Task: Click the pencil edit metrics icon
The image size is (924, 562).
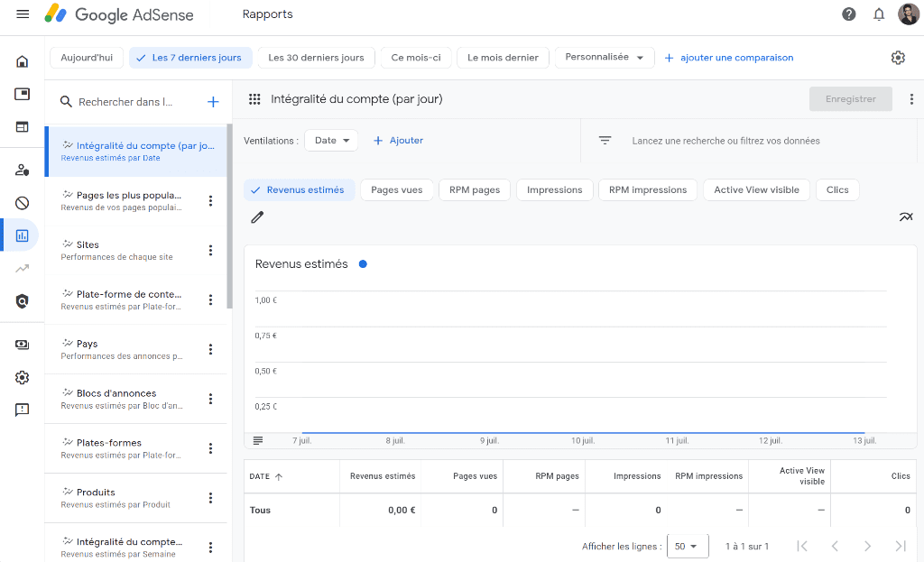Action: click(257, 217)
